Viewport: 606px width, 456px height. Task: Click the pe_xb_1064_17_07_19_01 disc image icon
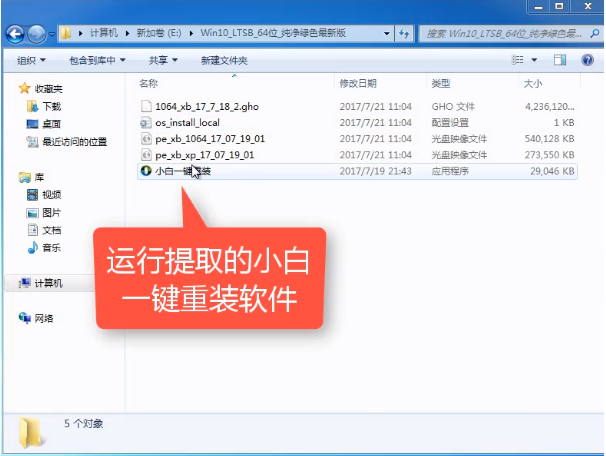coord(146,139)
